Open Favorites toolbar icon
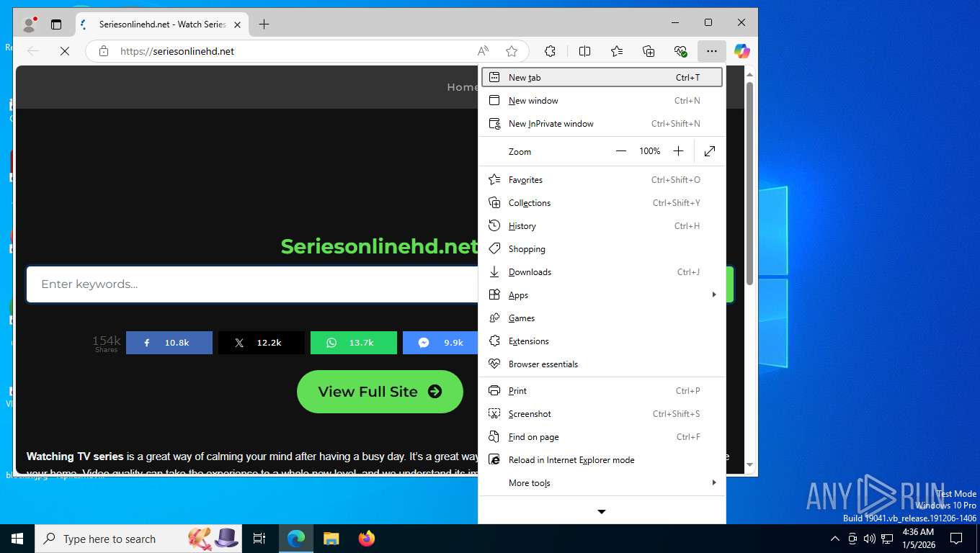 point(617,51)
